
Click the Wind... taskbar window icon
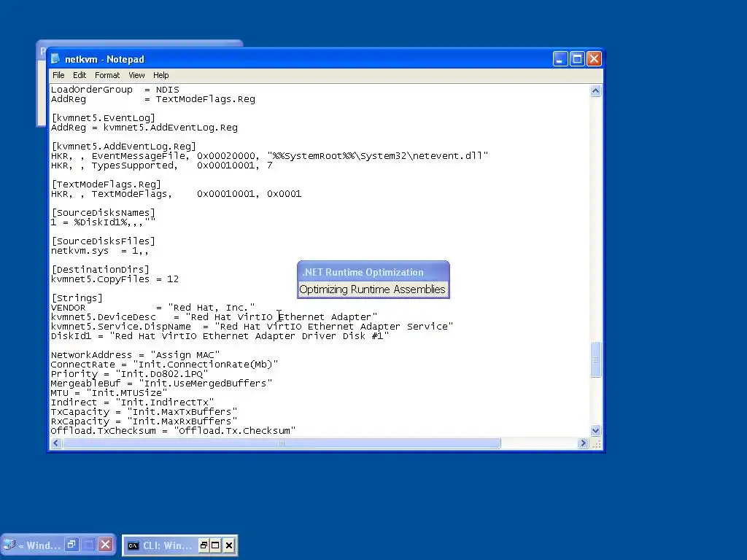coord(9,545)
